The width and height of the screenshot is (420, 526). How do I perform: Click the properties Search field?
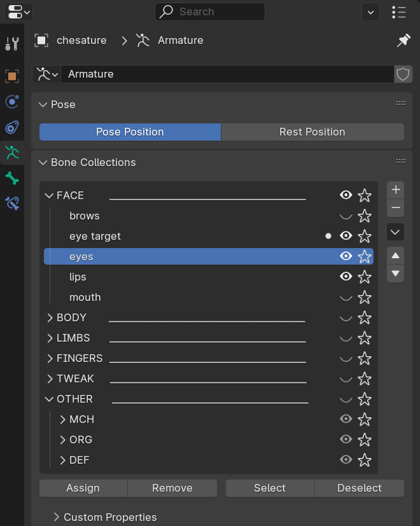pos(210,11)
